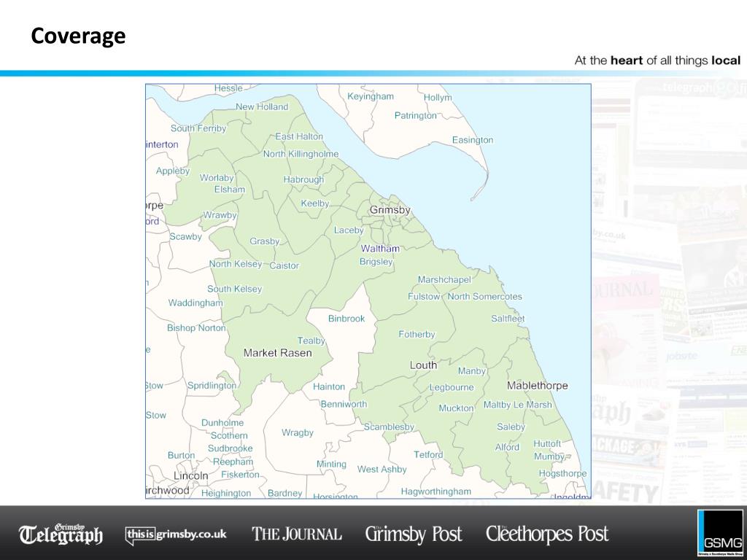This screenshot has height=560, width=747.
Task: Click the Grasby map label
Action: (x=265, y=241)
